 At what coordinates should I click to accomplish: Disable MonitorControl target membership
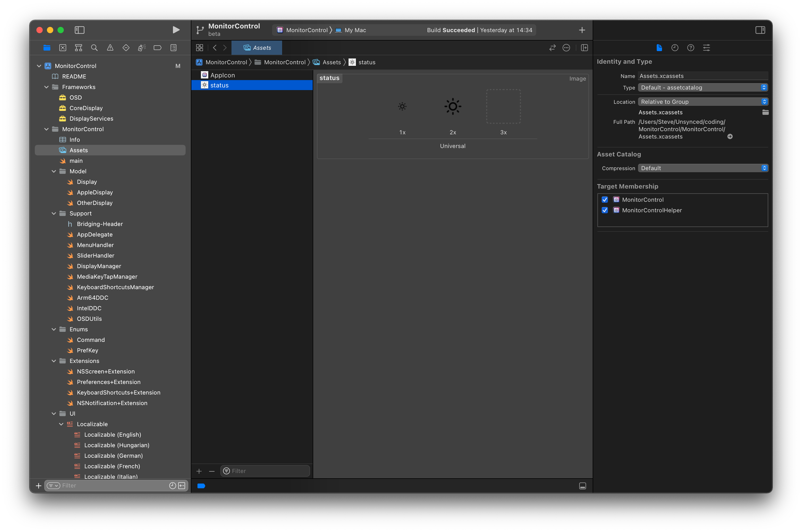pyautogui.click(x=605, y=200)
